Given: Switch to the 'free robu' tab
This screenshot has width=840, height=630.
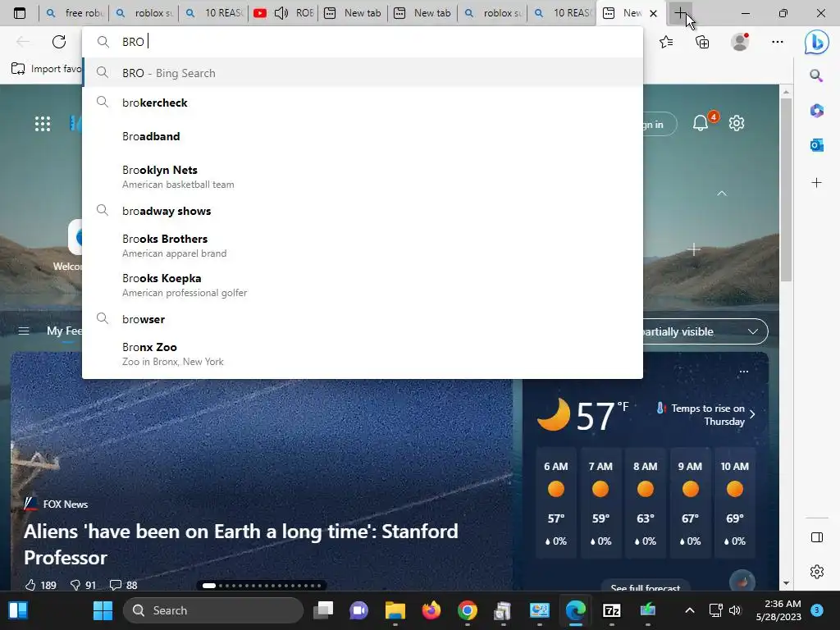Looking at the screenshot, I should 74,13.
